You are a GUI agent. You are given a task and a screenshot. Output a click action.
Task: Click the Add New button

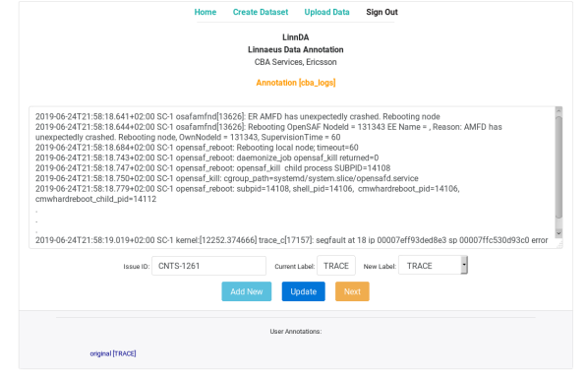[x=247, y=291]
